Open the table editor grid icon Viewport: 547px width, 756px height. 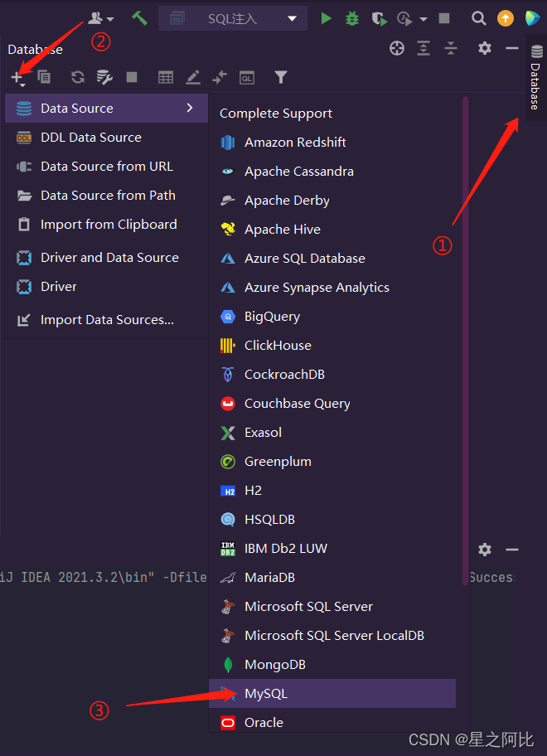coord(166,77)
